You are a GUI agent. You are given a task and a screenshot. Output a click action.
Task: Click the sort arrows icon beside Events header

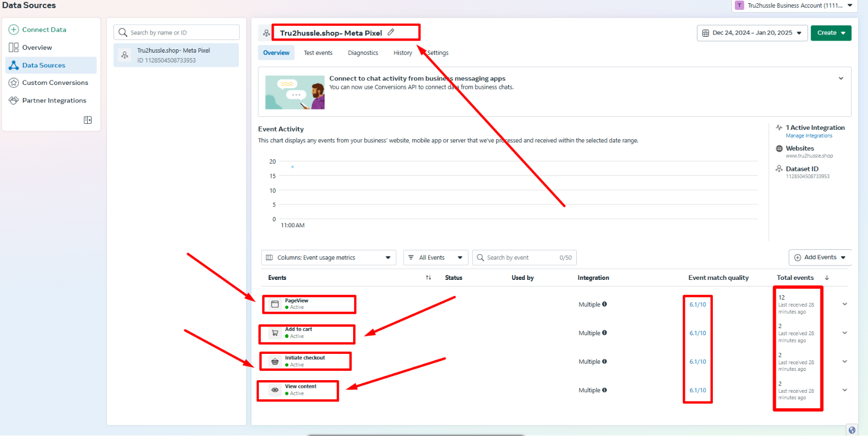click(x=428, y=278)
